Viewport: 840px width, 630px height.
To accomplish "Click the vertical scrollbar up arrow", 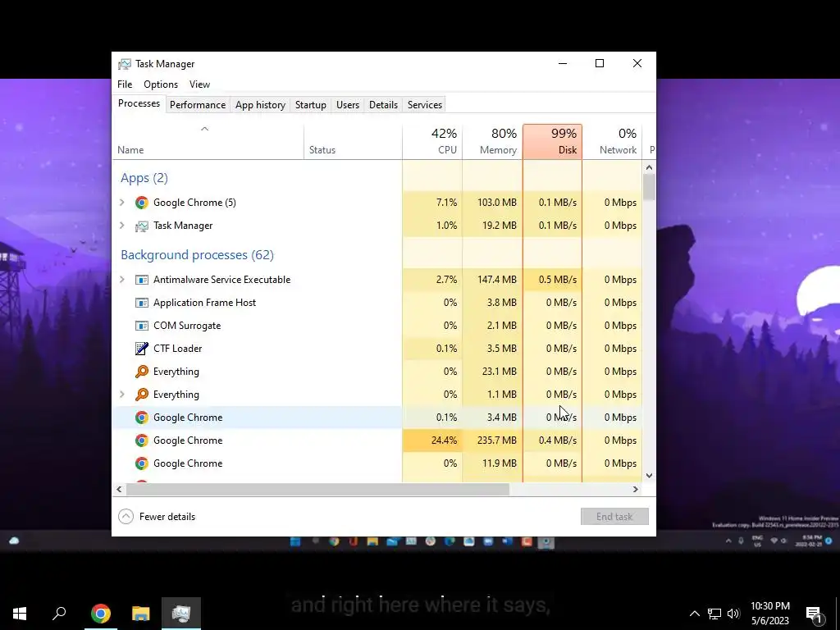I will click(x=650, y=167).
